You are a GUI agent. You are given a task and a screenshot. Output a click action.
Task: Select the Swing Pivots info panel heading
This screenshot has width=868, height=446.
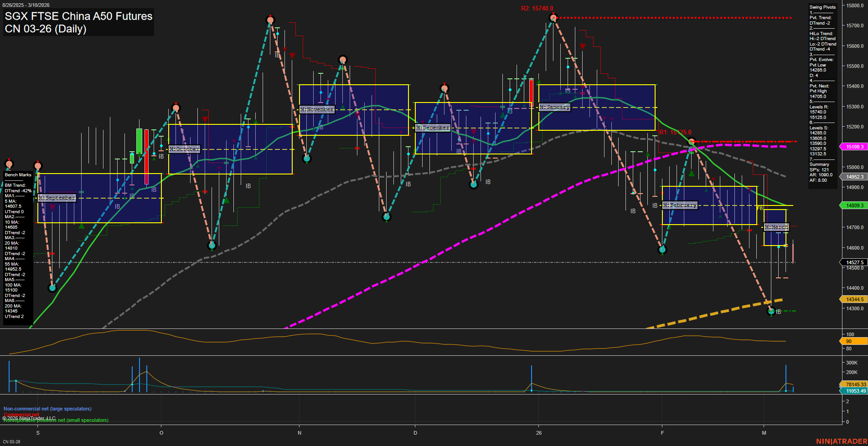pos(822,7)
